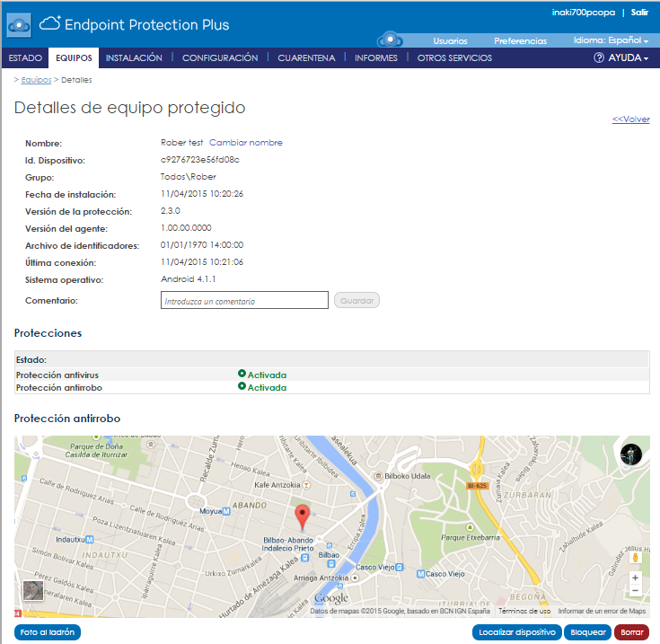The height and width of the screenshot is (644, 660).
Task: Click the Panda cloud logo icon
Action: point(19,26)
